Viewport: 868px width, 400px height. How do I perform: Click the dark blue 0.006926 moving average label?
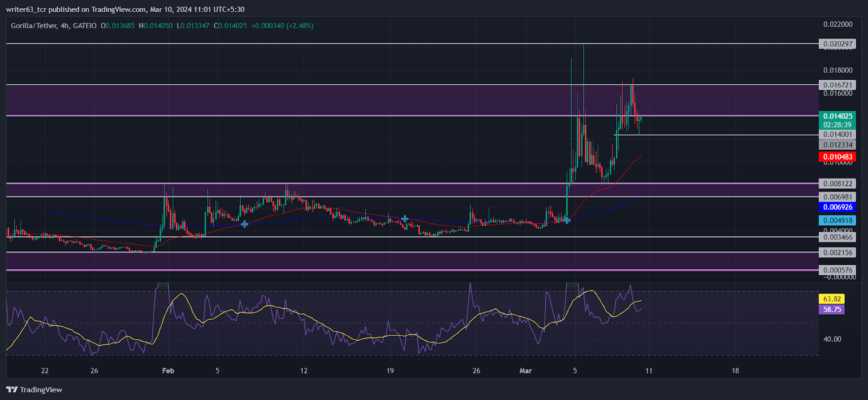[838, 207]
